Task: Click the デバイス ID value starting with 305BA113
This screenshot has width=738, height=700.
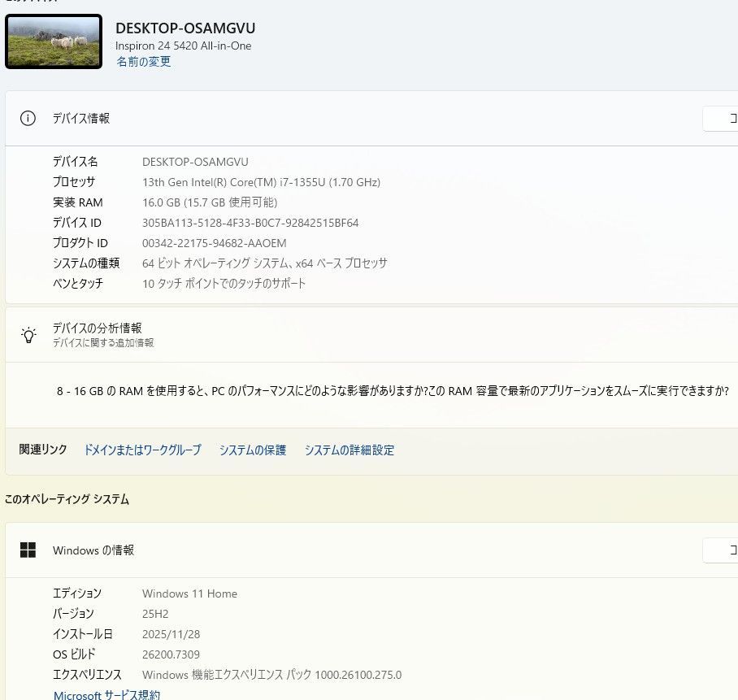Action: coord(250,223)
